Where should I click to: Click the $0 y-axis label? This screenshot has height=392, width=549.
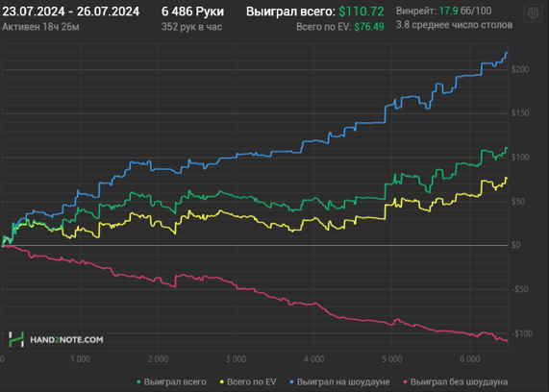pos(515,245)
